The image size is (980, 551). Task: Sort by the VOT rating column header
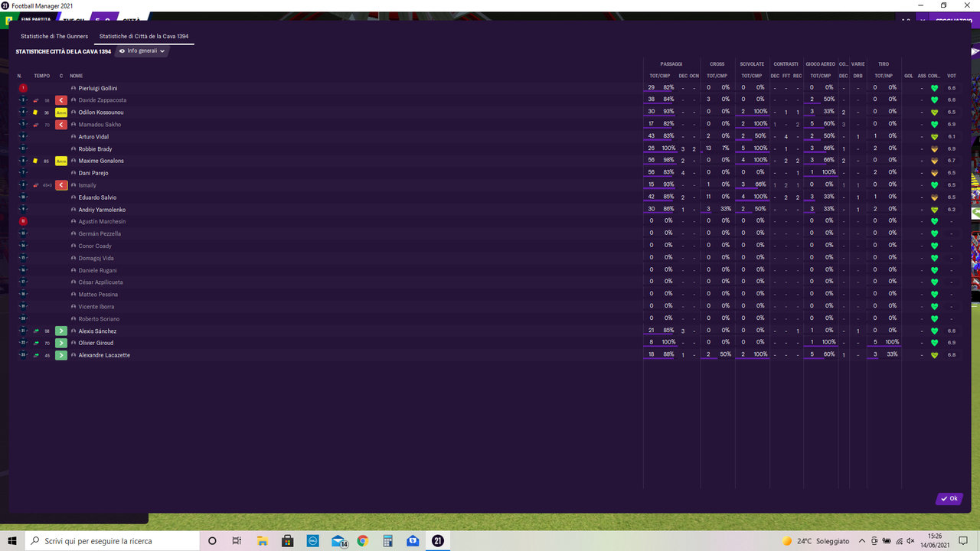tap(952, 76)
